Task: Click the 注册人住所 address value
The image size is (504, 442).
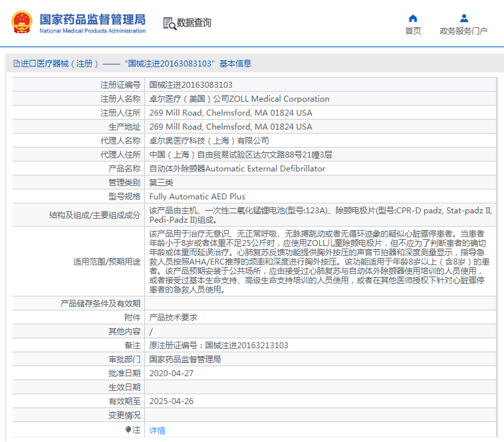Action: 231,113
